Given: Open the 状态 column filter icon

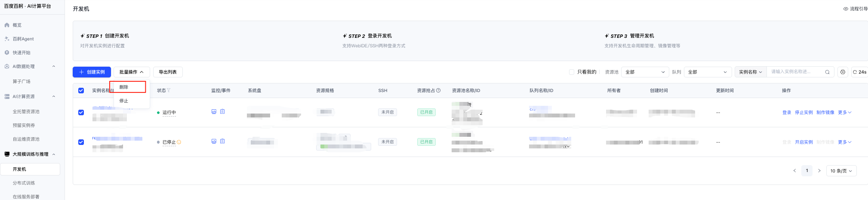Looking at the screenshot, I should pyautogui.click(x=169, y=90).
